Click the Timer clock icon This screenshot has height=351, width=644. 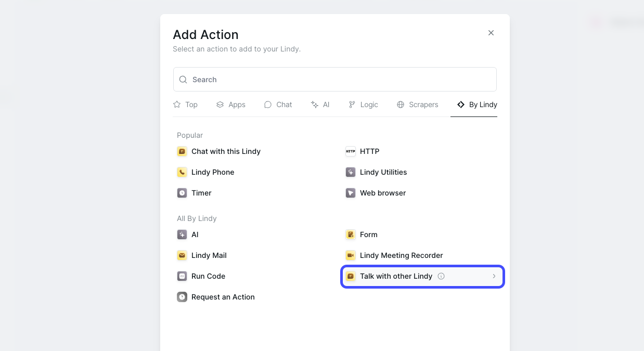tap(182, 193)
